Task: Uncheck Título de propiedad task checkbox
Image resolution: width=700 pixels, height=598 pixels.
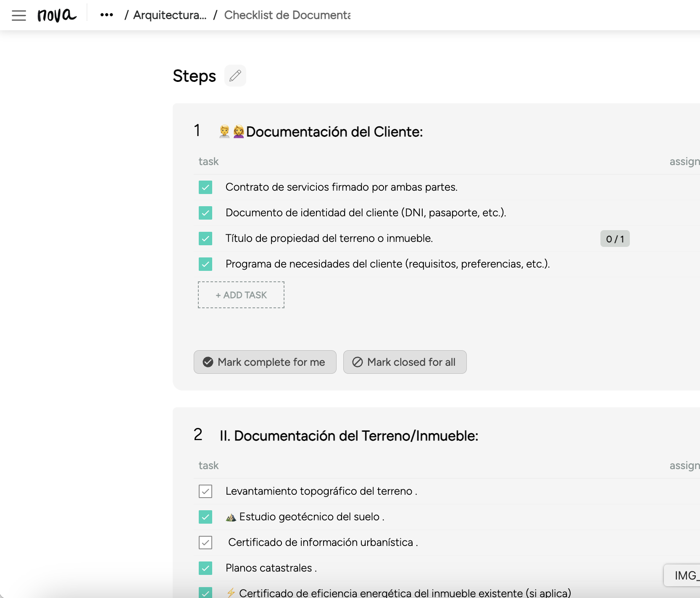Action: pos(205,239)
